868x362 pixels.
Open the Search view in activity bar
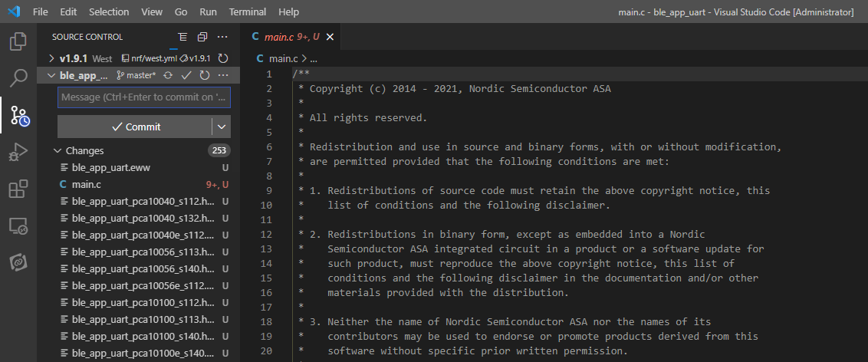[x=18, y=78]
